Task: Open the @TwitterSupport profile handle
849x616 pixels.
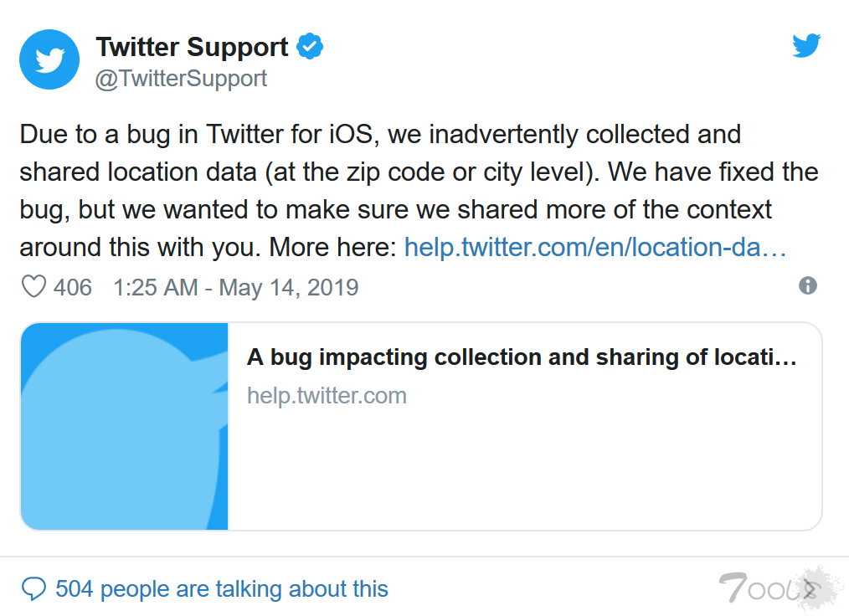Action: 183,78
